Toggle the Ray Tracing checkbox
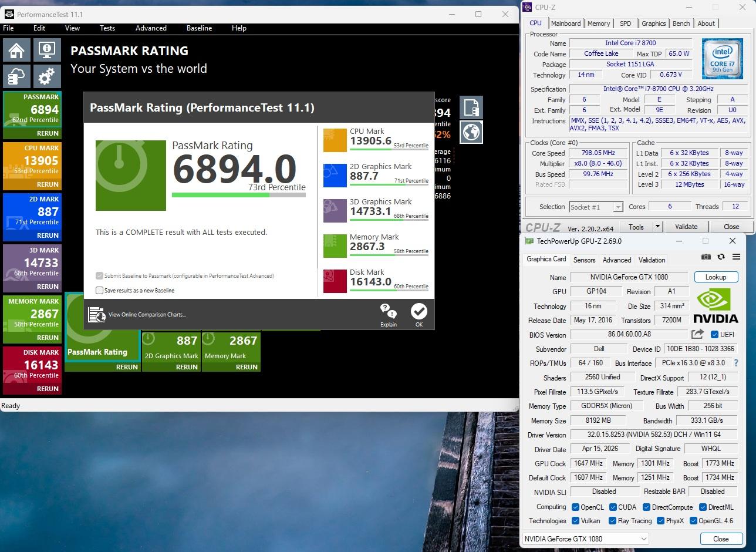The image size is (756, 552). (612, 520)
